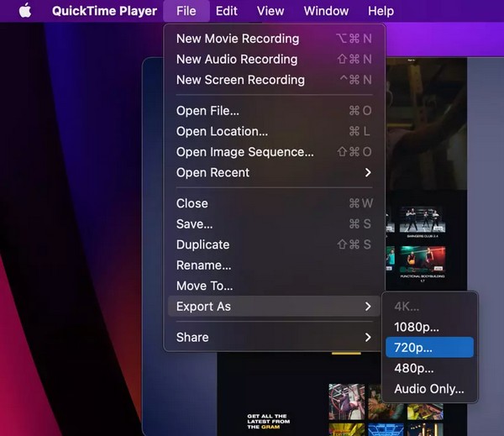
Task: Click the Functional Bodybuilding video thumbnail
Action: point(423,259)
